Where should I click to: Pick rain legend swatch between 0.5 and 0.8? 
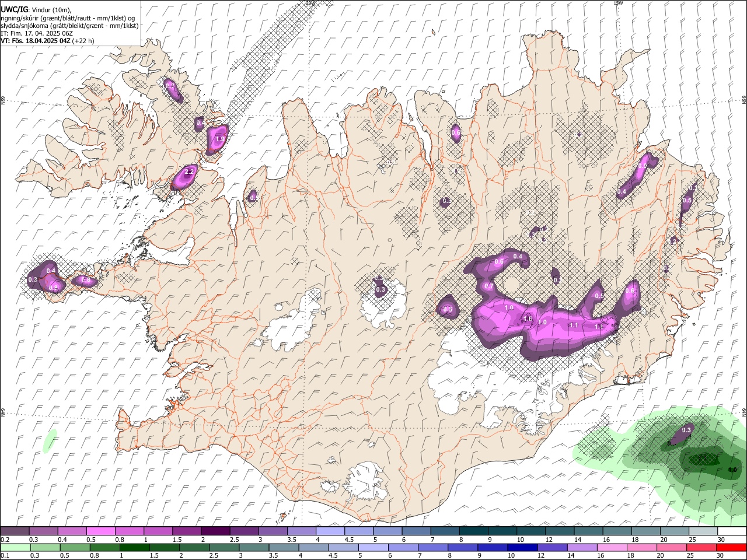75,548
